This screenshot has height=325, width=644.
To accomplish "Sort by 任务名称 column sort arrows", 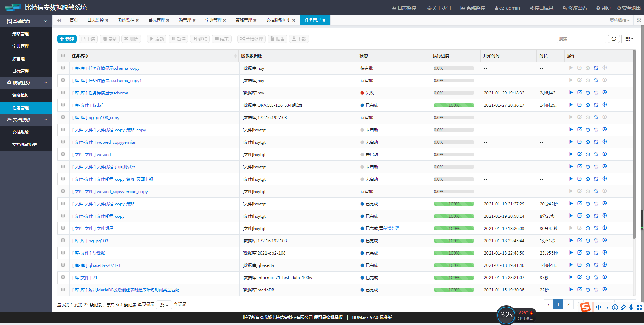I will pos(235,56).
